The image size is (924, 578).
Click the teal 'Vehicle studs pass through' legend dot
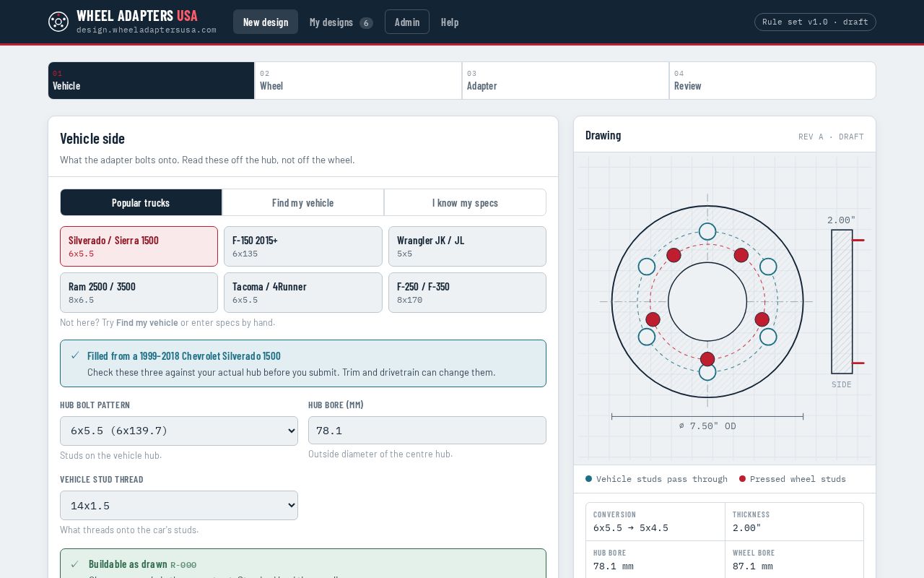point(588,478)
